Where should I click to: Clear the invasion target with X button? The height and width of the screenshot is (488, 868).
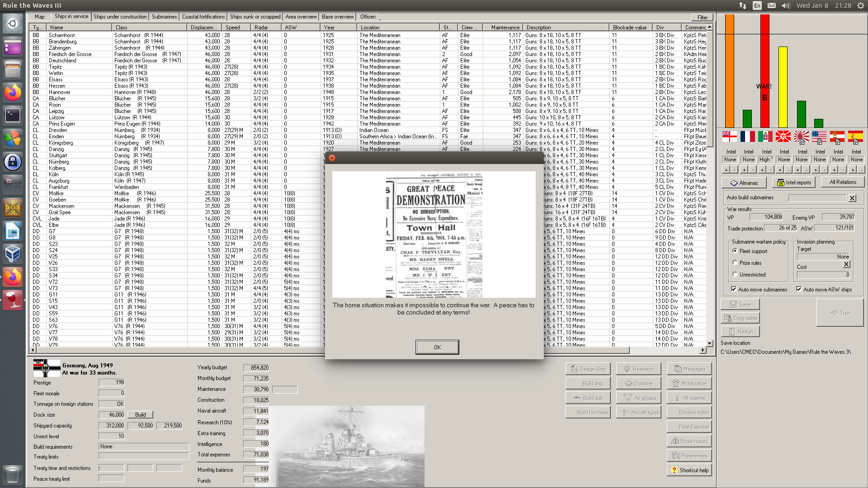pyautogui.click(x=846, y=264)
